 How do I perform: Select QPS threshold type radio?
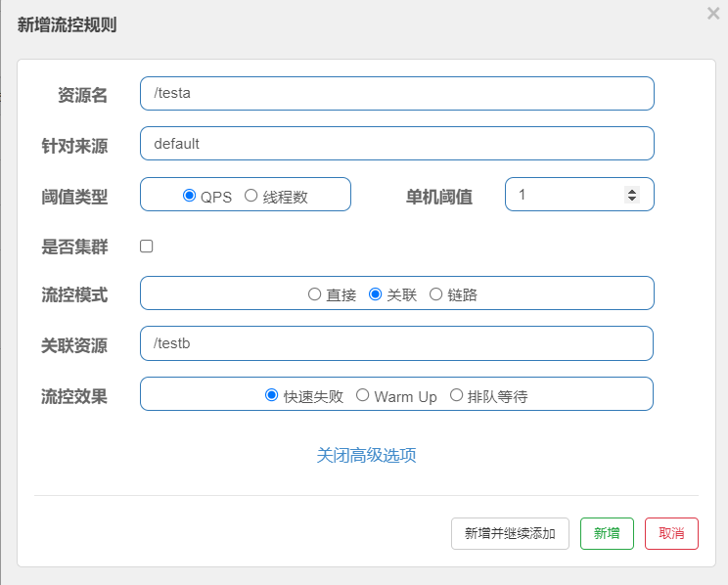[x=189, y=196]
